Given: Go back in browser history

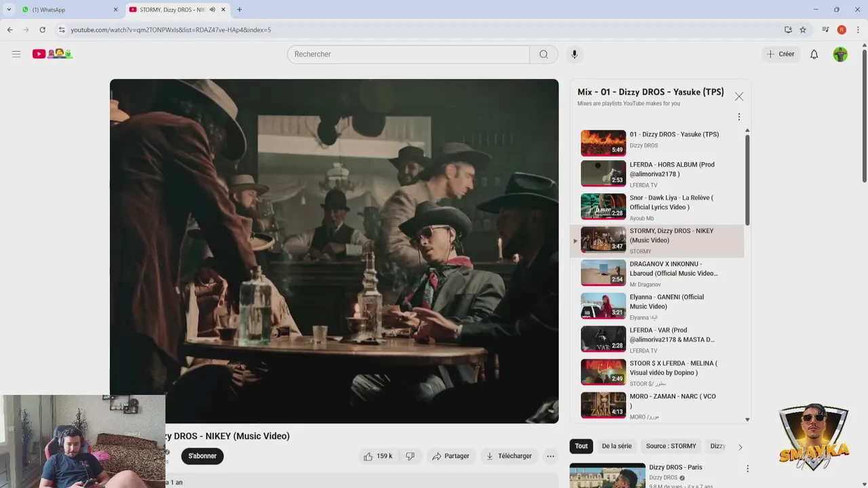Looking at the screenshot, I should click(9, 30).
